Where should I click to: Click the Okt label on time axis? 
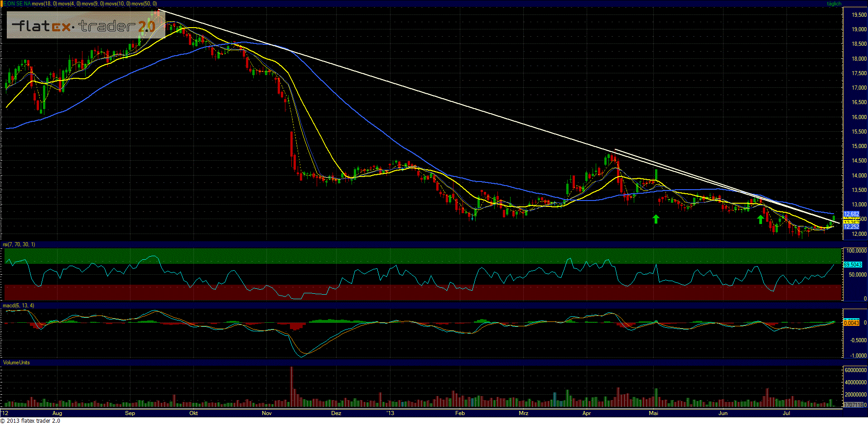[193, 413]
